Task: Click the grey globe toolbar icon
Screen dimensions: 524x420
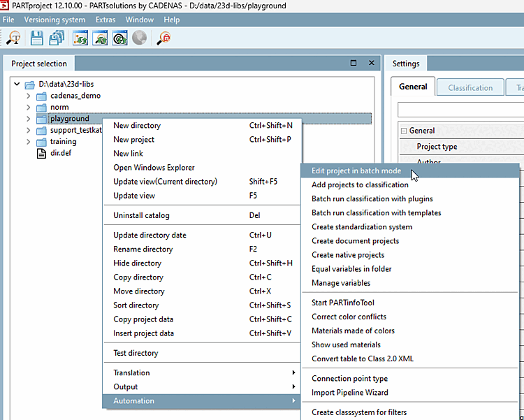Action: coord(139,38)
